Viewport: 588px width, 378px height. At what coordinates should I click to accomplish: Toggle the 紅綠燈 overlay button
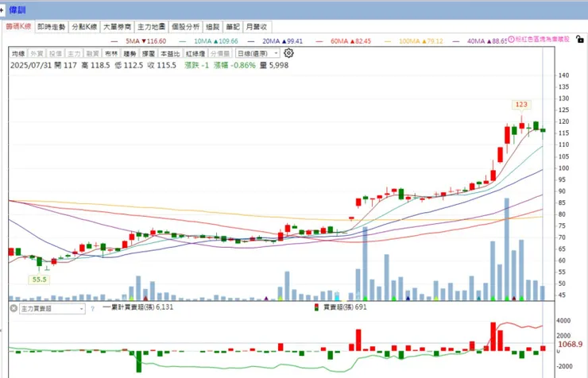click(x=195, y=53)
